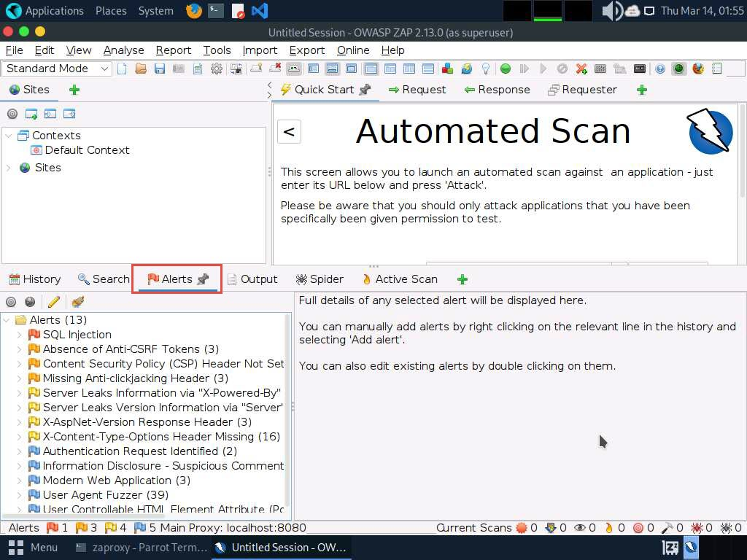The image size is (747, 560).
Task: Click the broom delete all alerts icon
Action: pos(78,302)
